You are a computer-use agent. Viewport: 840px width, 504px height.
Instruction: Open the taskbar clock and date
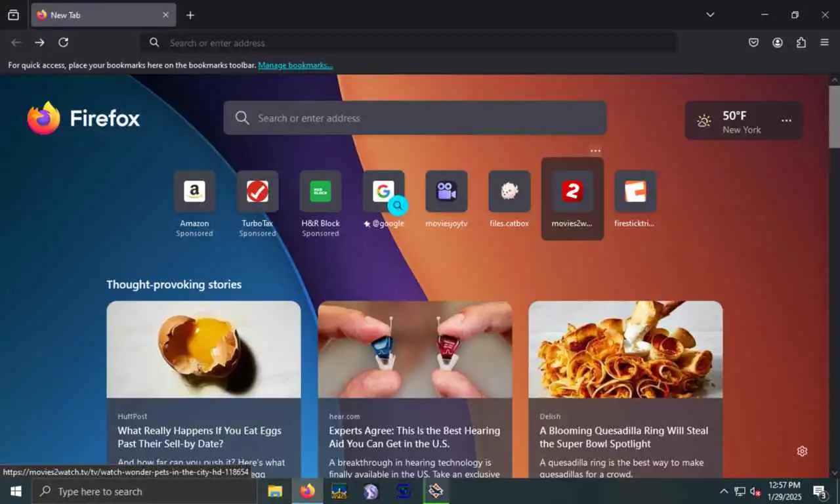785,491
